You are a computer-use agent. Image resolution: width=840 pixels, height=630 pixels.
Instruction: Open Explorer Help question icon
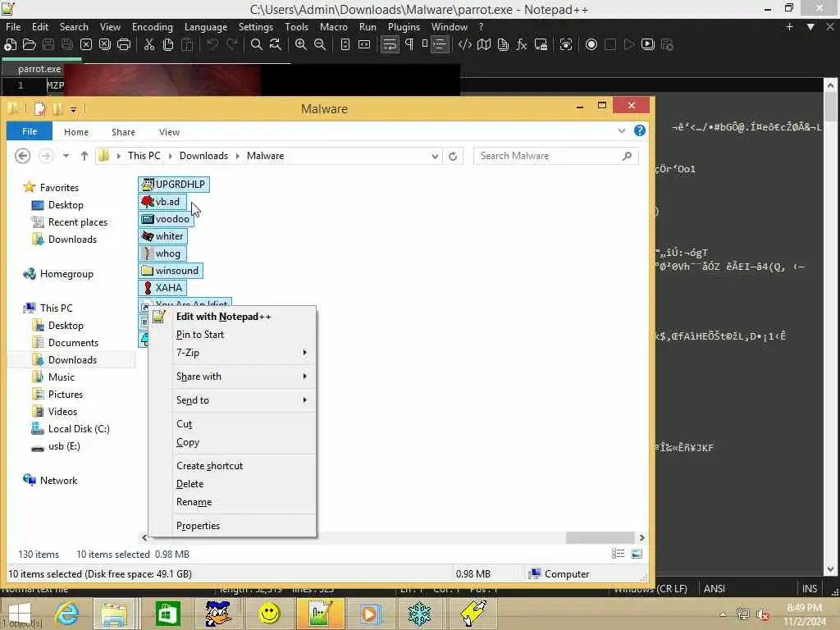tap(639, 130)
